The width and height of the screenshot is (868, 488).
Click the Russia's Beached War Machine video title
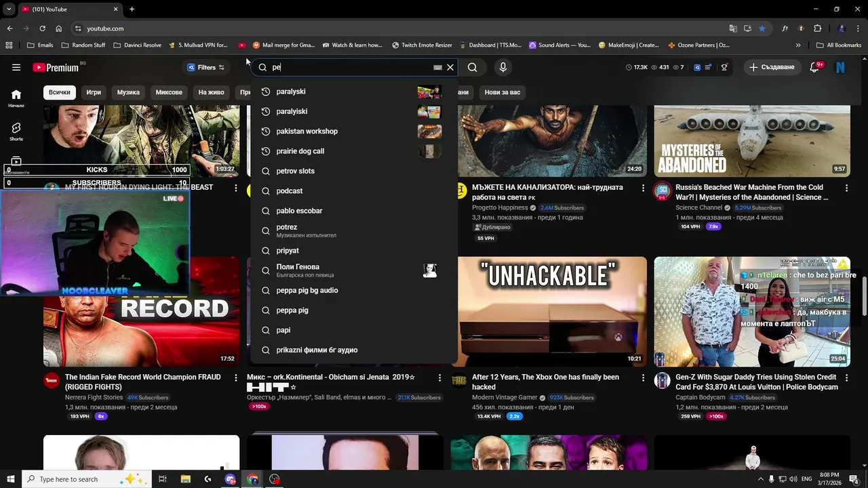[752, 192]
